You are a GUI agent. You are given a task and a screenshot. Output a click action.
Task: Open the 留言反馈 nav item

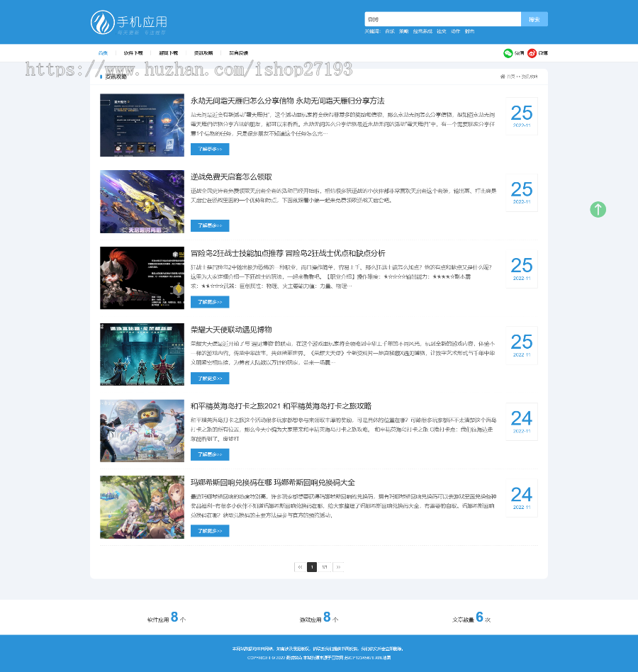[x=239, y=53]
